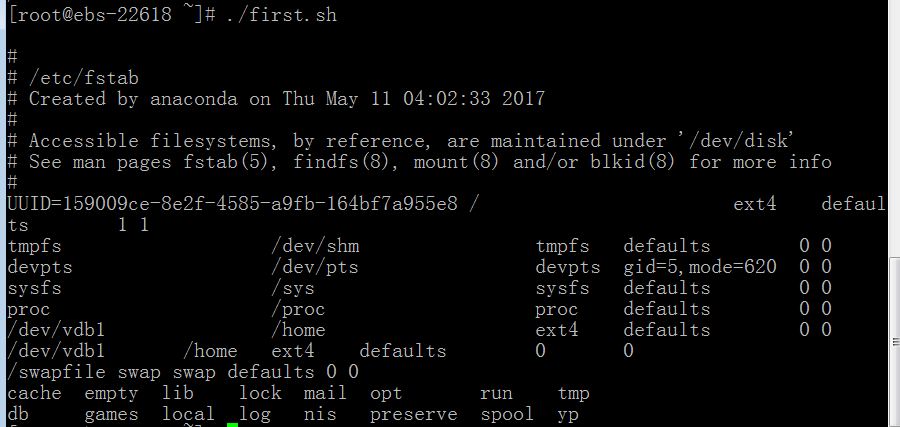The height and width of the screenshot is (427, 900).
Task: Click the green terminal cursor block
Action: (232, 425)
